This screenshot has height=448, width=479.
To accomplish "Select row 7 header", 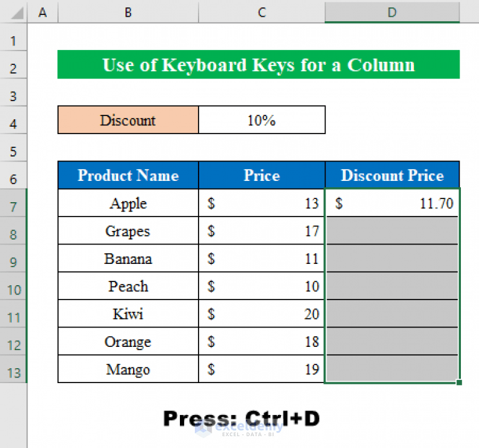I will pos(13,203).
